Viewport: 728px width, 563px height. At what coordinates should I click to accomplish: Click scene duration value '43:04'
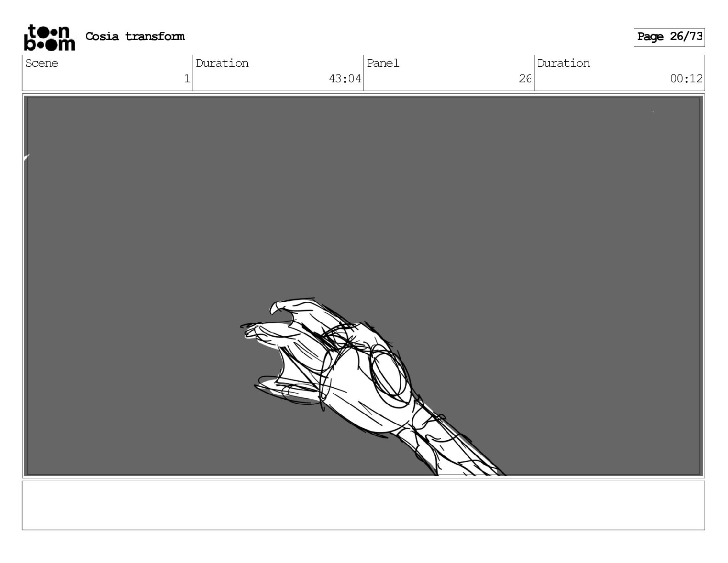(345, 79)
